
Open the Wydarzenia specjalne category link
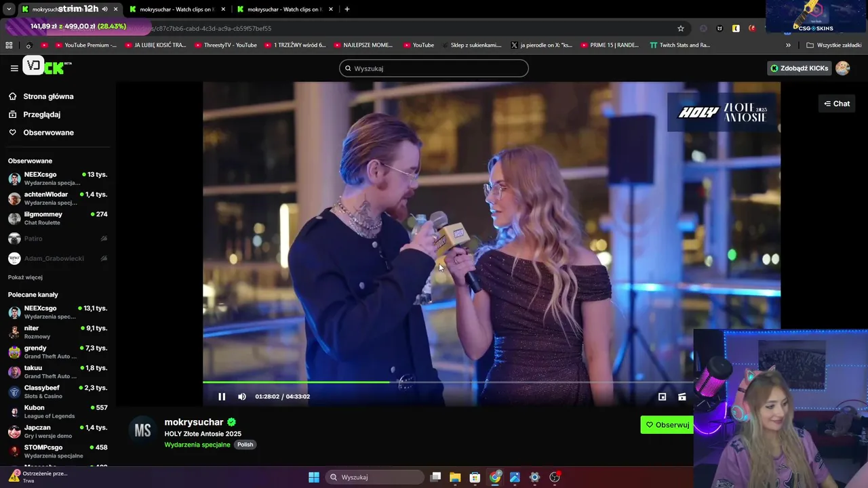(x=197, y=445)
